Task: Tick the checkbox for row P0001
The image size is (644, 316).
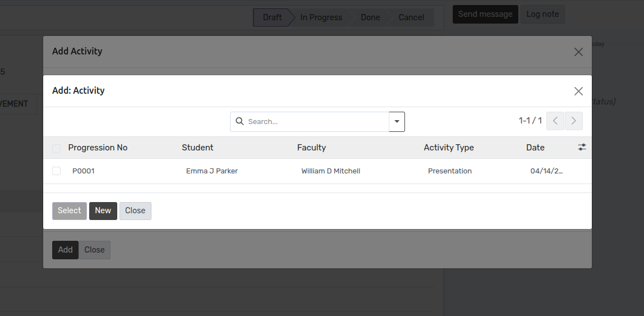Action: click(56, 171)
